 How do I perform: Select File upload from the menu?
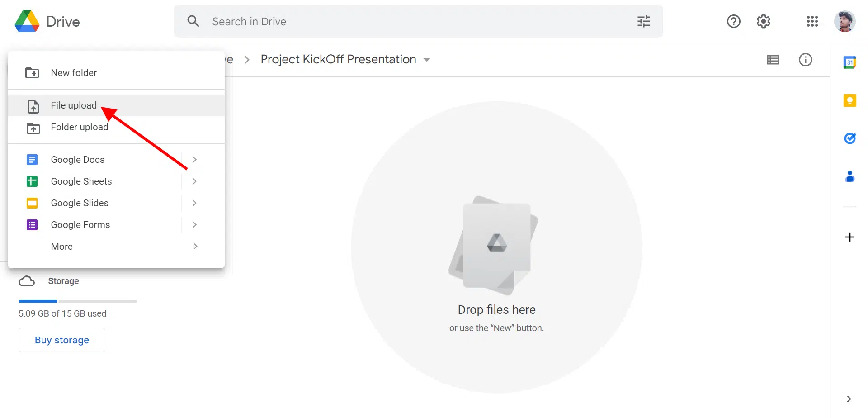coord(74,105)
